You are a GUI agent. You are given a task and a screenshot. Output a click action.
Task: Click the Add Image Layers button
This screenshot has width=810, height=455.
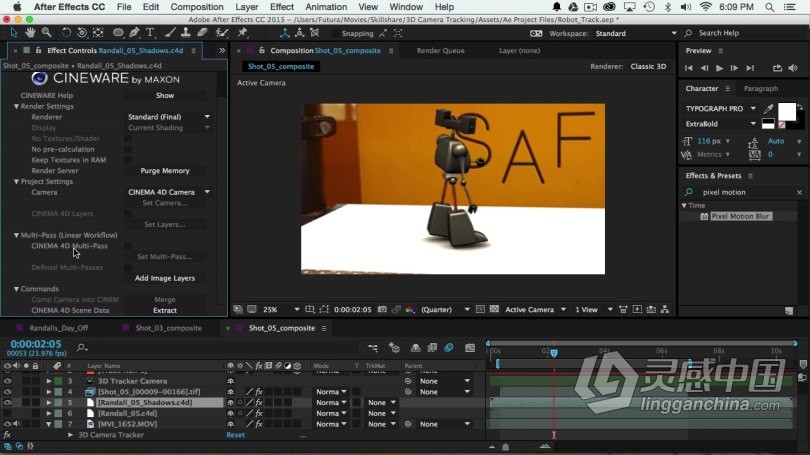(165, 278)
